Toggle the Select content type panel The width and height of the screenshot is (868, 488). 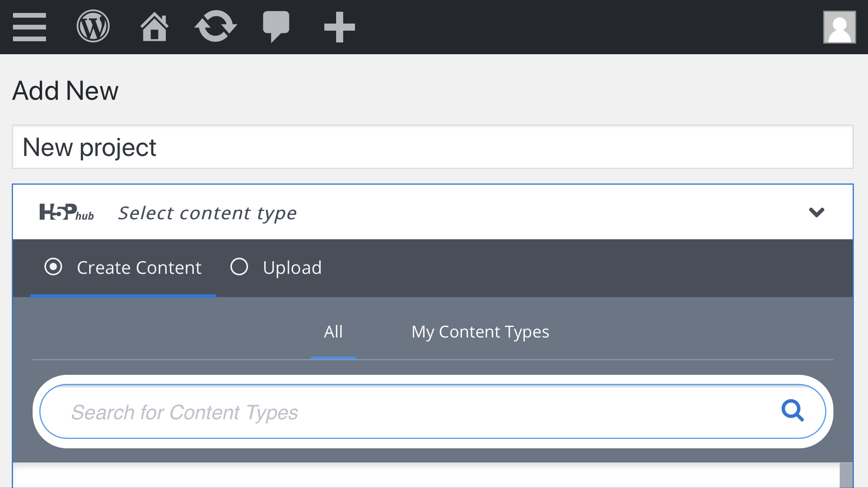click(433, 212)
